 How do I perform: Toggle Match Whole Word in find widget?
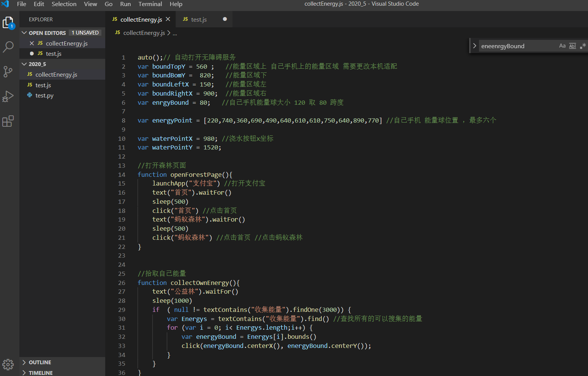[x=572, y=46]
